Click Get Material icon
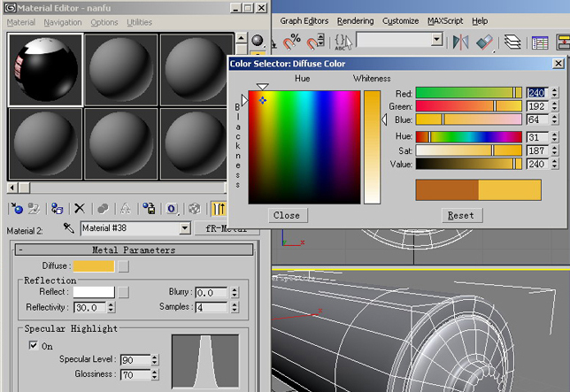The width and height of the screenshot is (570, 392). pos(16,209)
